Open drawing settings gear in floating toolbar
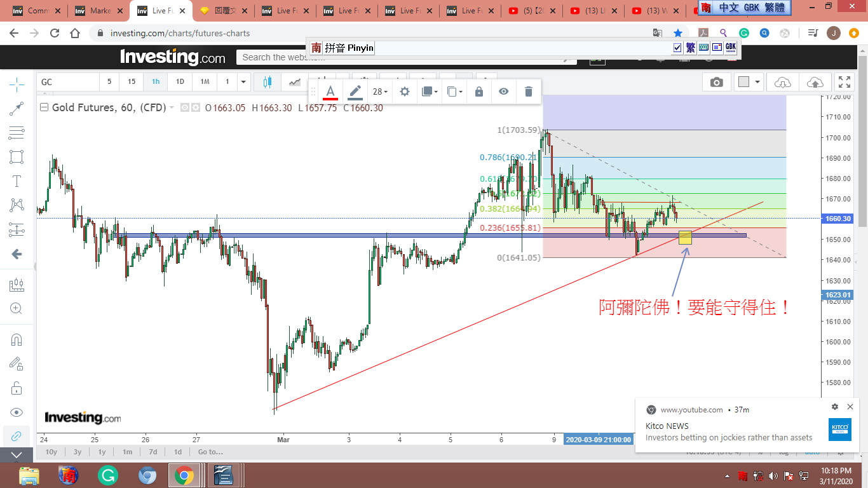The width and height of the screenshot is (868, 488). pyautogui.click(x=404, y=91)
